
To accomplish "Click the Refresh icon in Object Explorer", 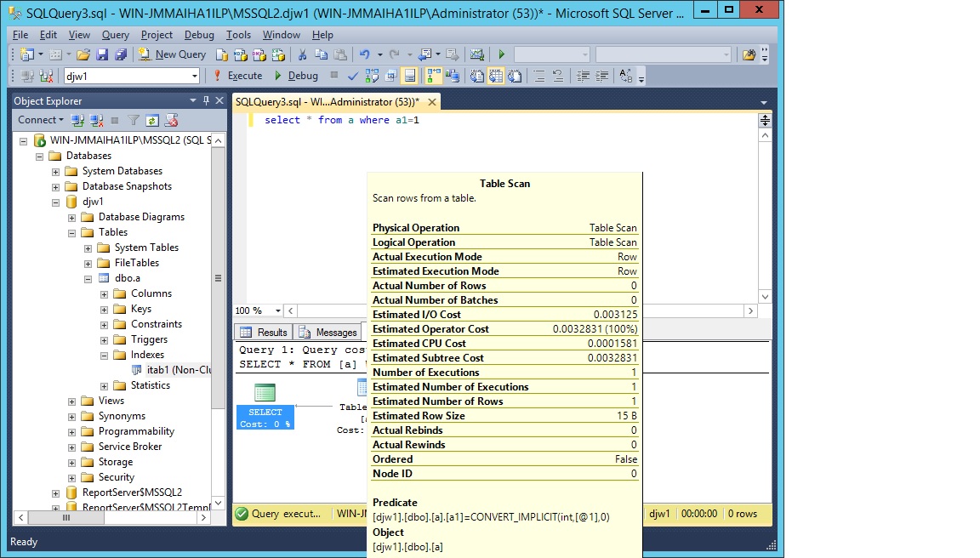I will click(x=152, y=120).
